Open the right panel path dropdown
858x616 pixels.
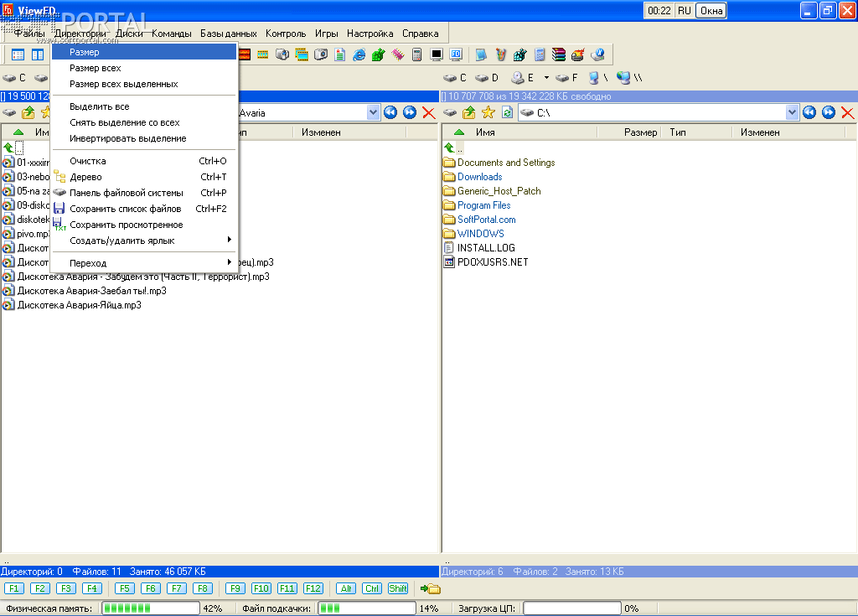click(x=792, y=113)
